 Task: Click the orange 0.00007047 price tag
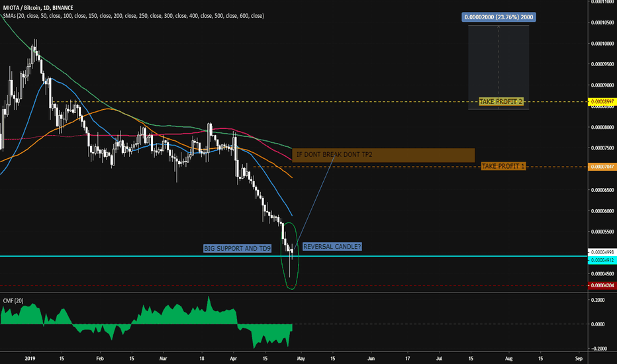pyautogui.click(x=602, y=167)
